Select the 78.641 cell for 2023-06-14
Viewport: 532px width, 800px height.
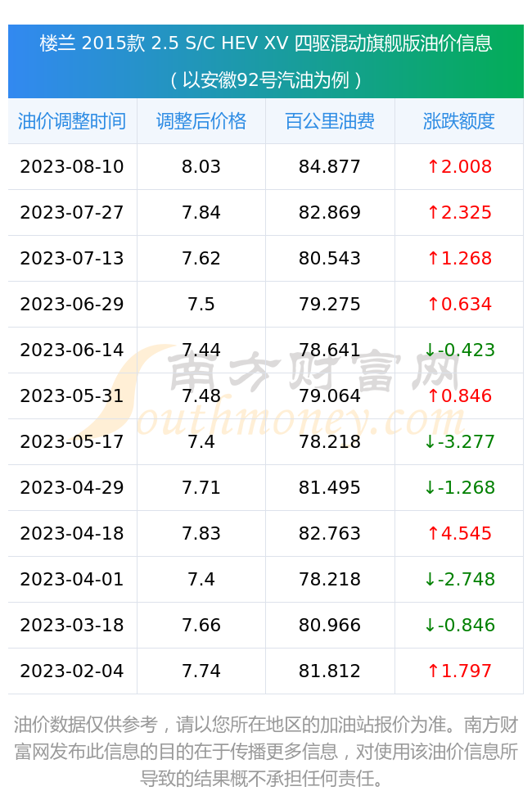pos(330,350)
